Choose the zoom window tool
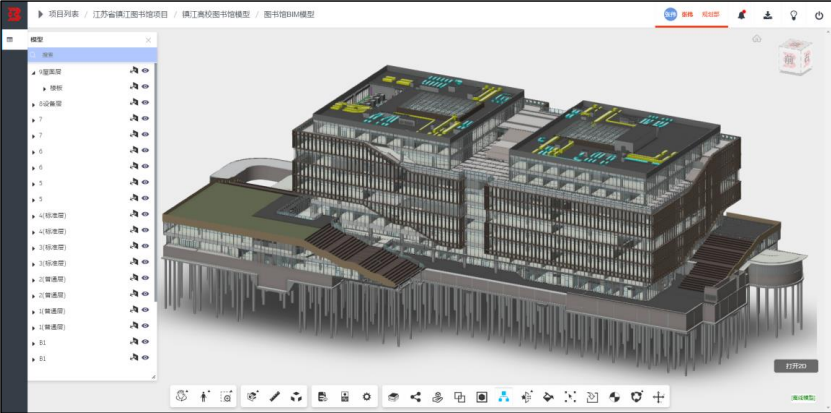This screenshot has height=413, width=831. [226, 397]
